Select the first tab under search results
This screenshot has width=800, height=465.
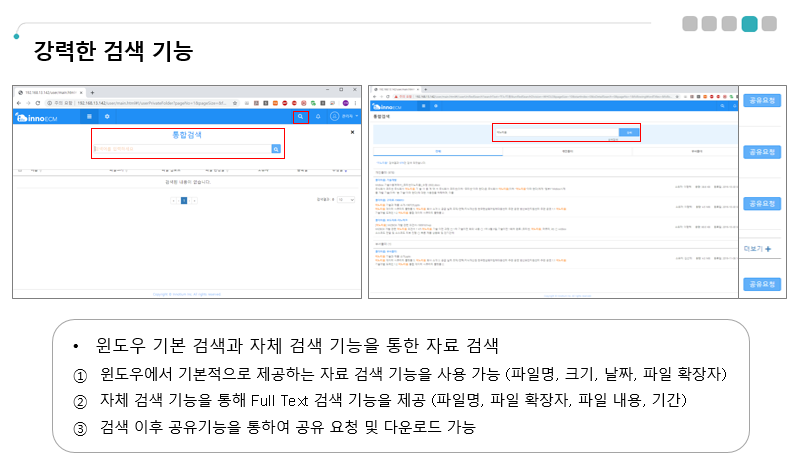pyautogui.click(x=437, y=150)
